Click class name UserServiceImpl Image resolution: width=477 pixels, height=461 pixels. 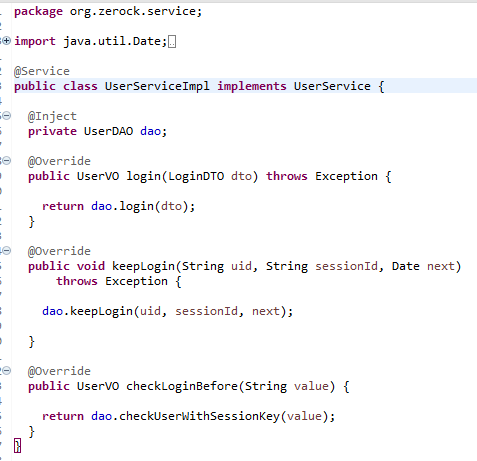pyautogui.click(x=157, y=86)
